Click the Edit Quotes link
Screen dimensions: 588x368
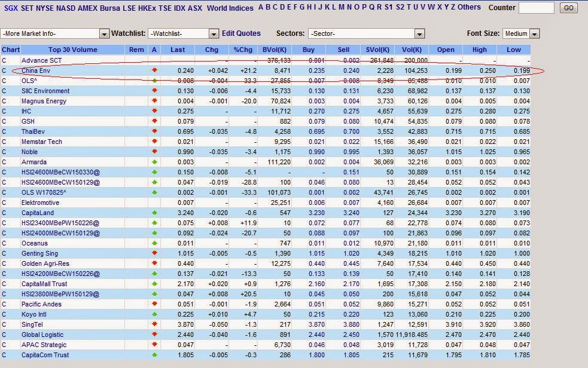[x=241, y=33]
